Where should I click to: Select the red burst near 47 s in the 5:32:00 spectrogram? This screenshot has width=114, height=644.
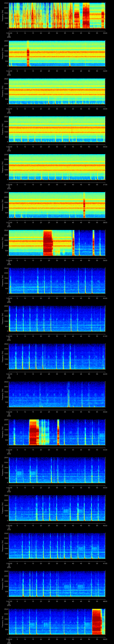(x=86, y=16)
